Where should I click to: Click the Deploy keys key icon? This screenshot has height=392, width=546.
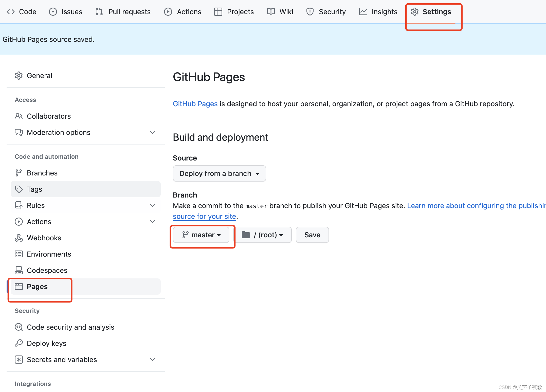tap(19, 343)
